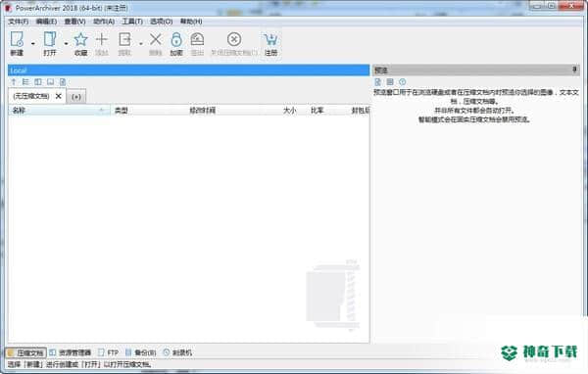This screenshot has height=374, width=588.
Task: Click the Burn disc icon next to Encrypt
Action: coord(197,39)
